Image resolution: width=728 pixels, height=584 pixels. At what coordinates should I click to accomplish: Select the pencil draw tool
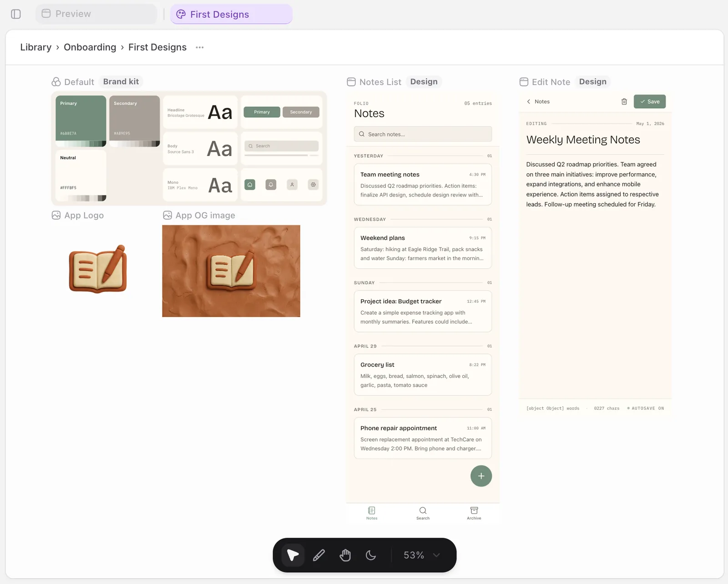319,555
